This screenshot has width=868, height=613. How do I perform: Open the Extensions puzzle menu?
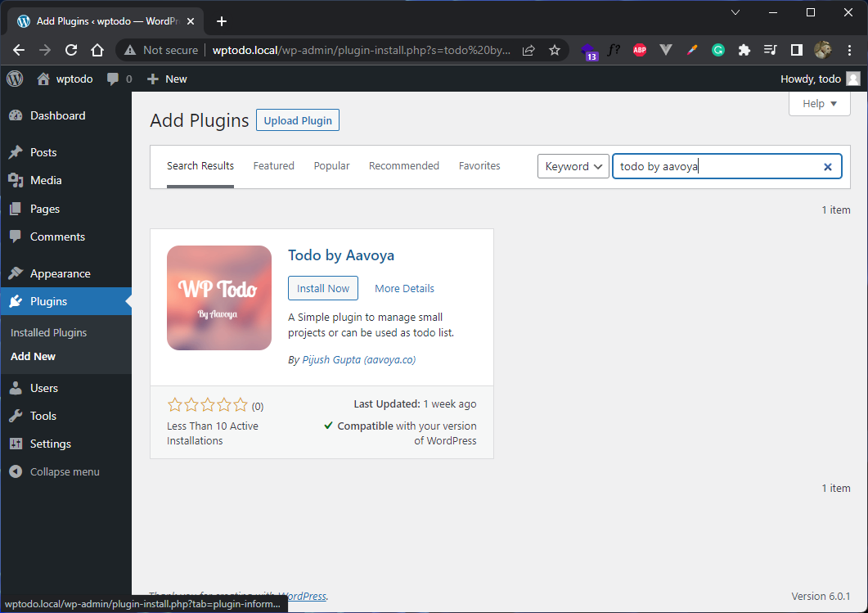[x=744, y=51]
